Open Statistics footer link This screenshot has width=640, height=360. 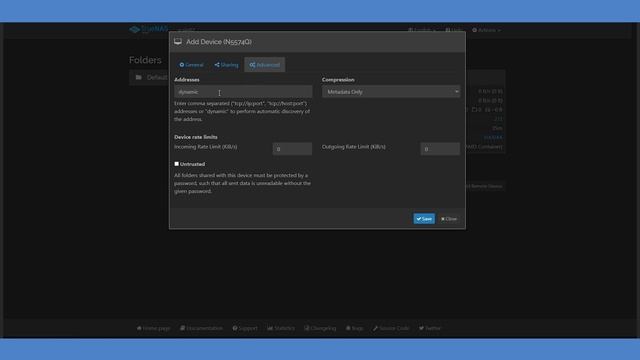(x=281, y=328)
